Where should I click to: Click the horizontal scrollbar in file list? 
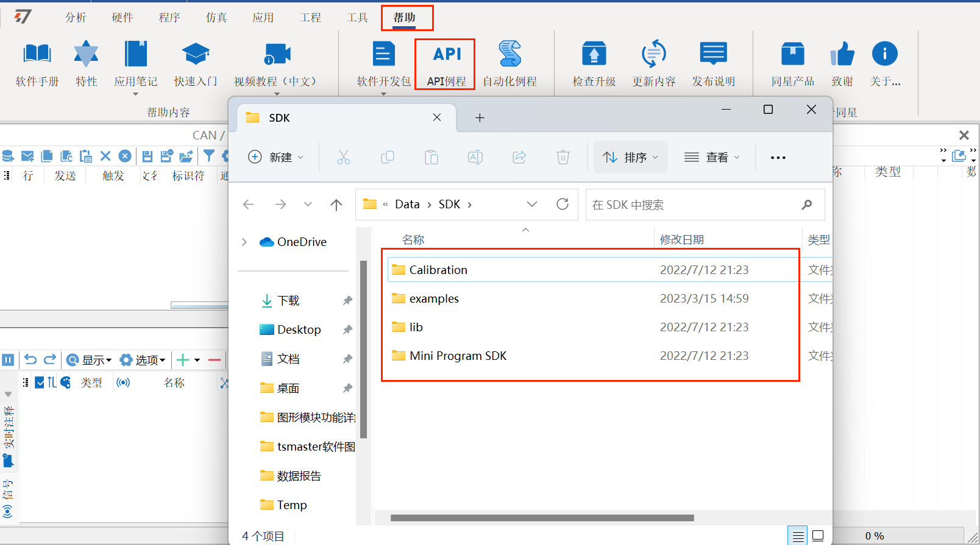(542, 518)
